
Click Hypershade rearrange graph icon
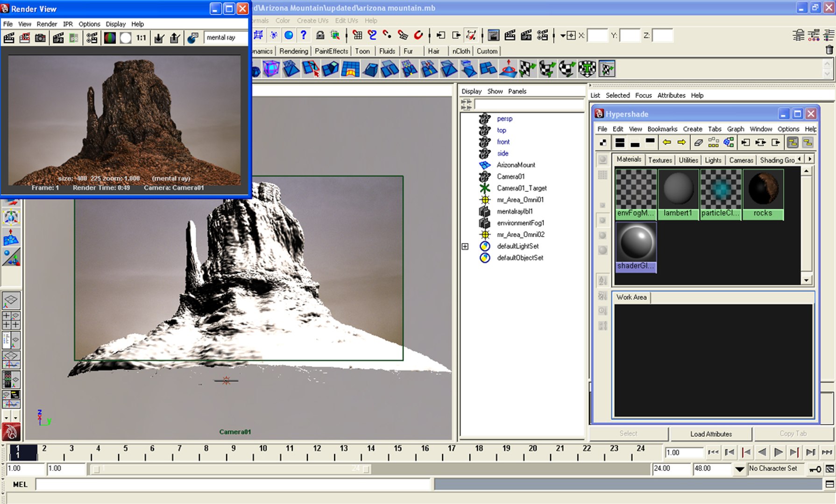tap(713, 142)
